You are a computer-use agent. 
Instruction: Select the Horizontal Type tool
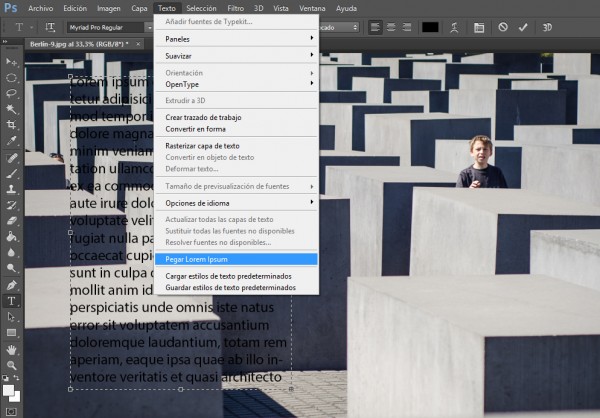click(x=12, y=300)
